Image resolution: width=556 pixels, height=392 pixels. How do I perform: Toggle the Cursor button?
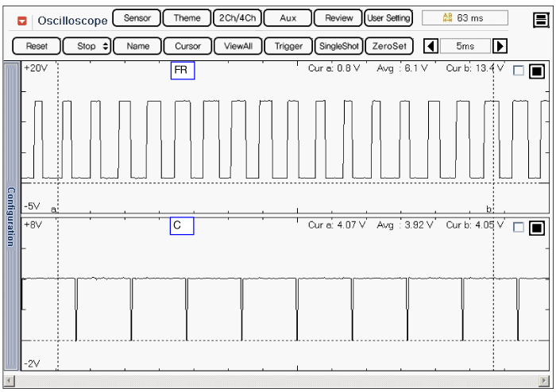(x=187, y=46)
